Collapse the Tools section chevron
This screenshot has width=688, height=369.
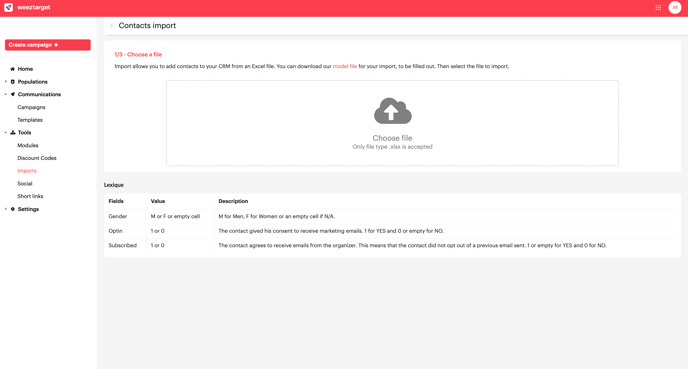tap(6, 133)
